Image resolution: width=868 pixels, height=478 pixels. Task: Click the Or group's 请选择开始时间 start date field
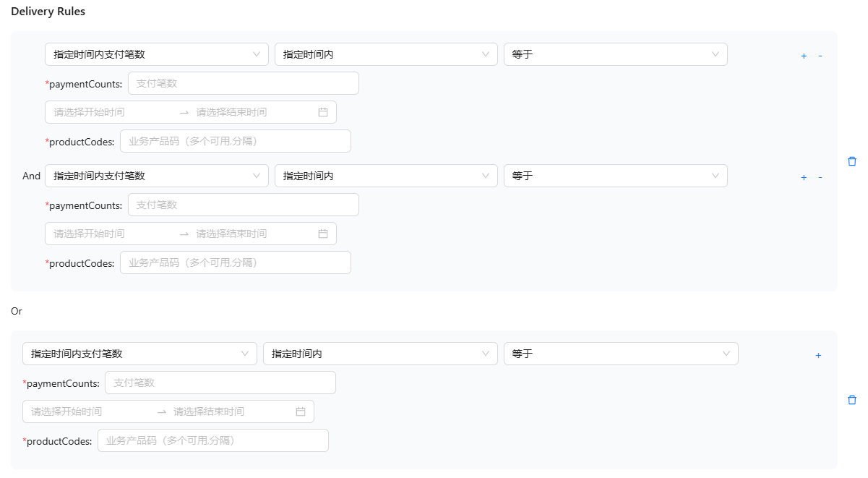tap(90, 411)
